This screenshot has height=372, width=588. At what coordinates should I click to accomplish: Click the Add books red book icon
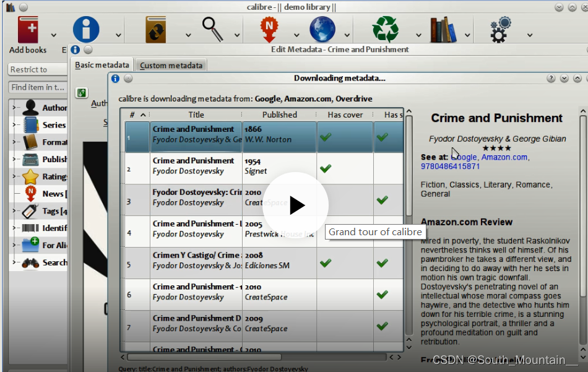tap(28, 29)
